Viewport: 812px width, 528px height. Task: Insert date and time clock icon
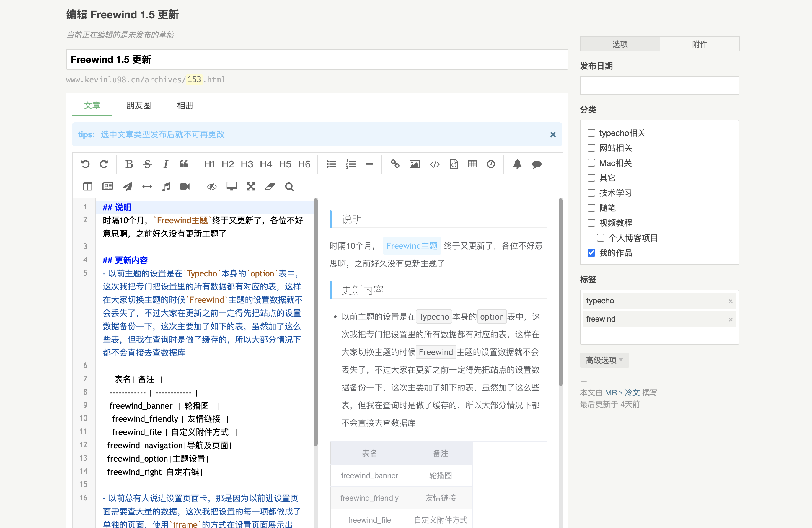[x=491, y=164]
